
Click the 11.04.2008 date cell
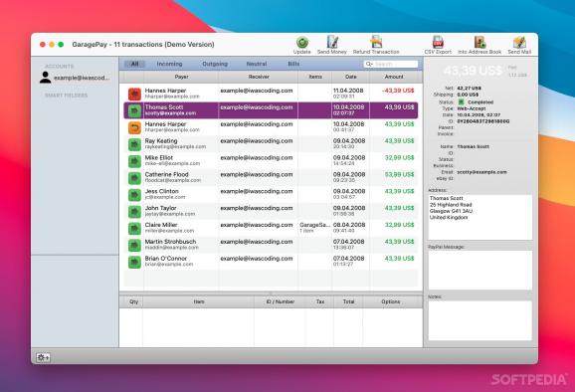coord(348,91)
